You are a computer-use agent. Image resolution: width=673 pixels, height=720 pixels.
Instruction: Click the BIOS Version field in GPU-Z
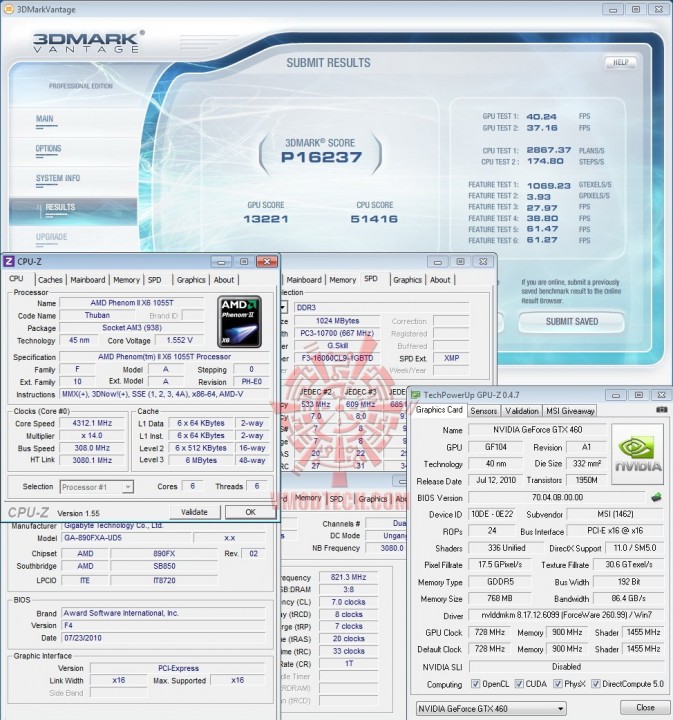[x=557, y=497]
